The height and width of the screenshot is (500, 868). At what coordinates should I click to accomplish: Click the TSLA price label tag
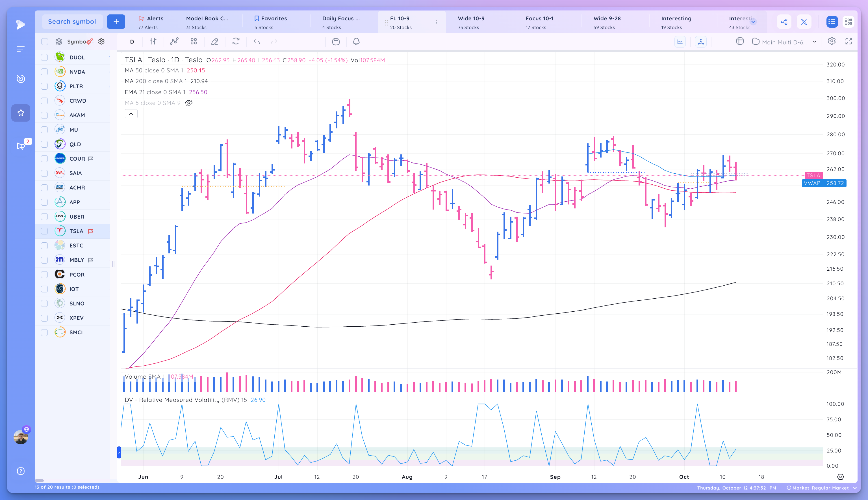(813, 175)
